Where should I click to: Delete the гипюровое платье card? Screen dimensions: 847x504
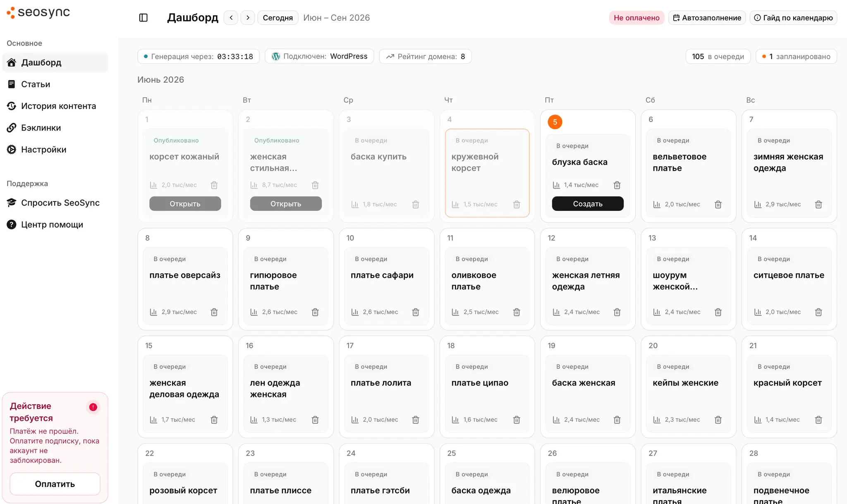pos(315,312)
